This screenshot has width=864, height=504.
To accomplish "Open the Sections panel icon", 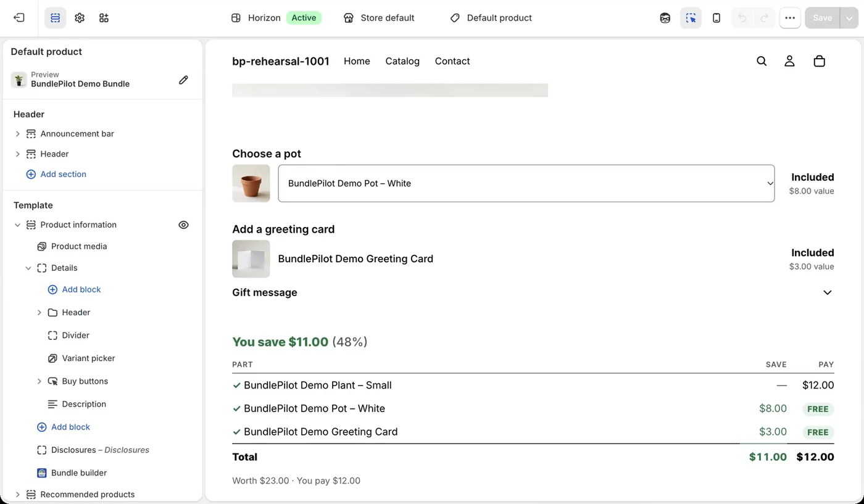I will [x=56, y=18].
